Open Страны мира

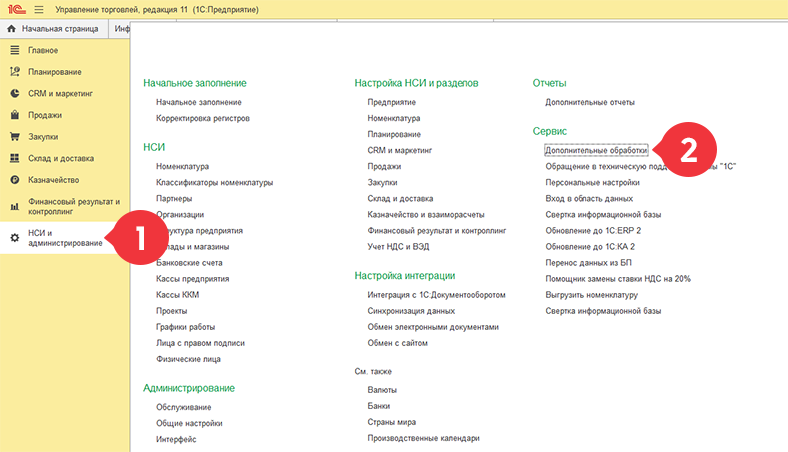391,422
